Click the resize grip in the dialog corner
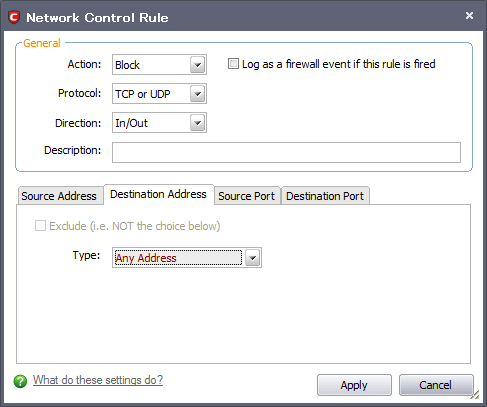This screenshot has height=407, width=487. click(x=475, y=394)
